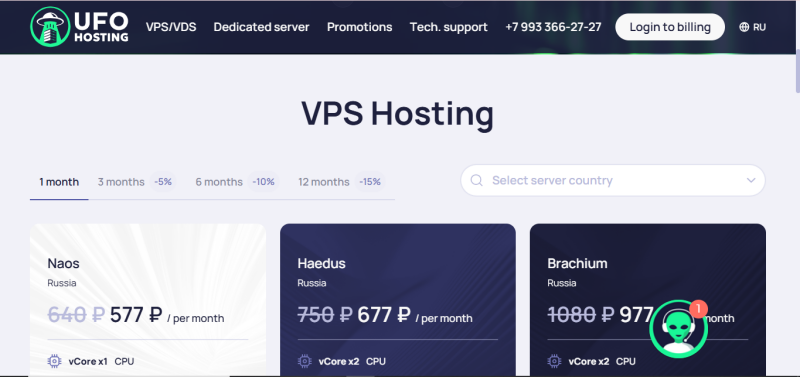Open the Dedicated server menu item

[x=261, y=27]
